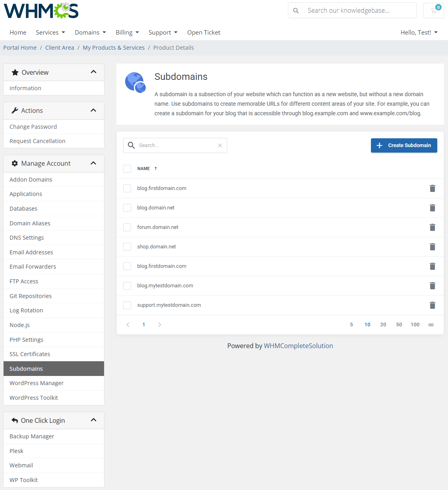Select all subdomains with the header checkbox

(127, 168)
